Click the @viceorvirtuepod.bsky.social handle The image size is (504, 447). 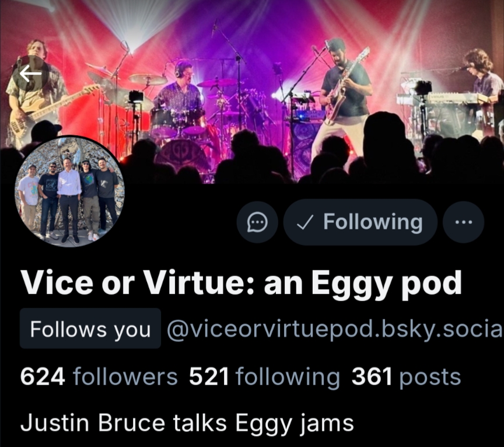pos(335,329)
